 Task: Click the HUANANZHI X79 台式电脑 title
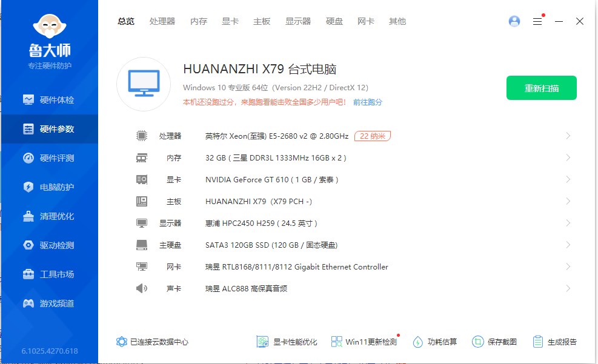click(x=260, y=69)
